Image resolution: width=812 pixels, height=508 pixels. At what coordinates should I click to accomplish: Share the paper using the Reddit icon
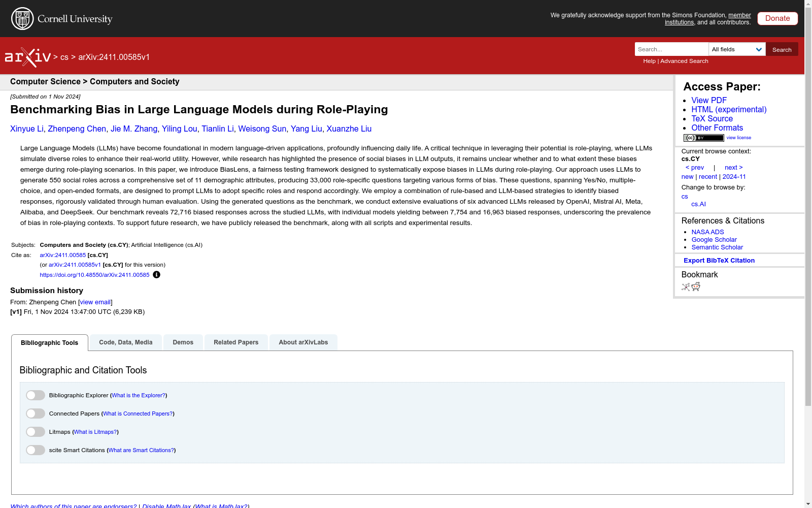696,287
